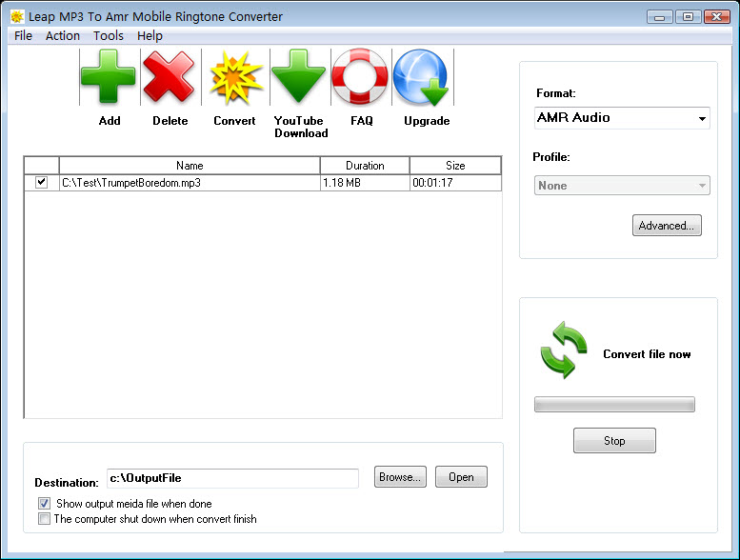Click the green arrows Convert file now icon

[x=563, y=350]
